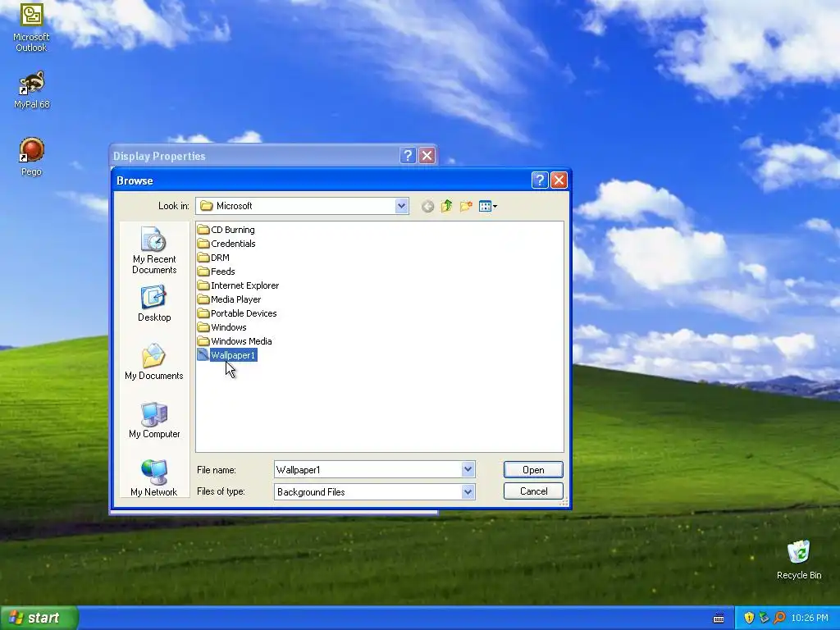Click the magnifier tray icon

(779, 619)
